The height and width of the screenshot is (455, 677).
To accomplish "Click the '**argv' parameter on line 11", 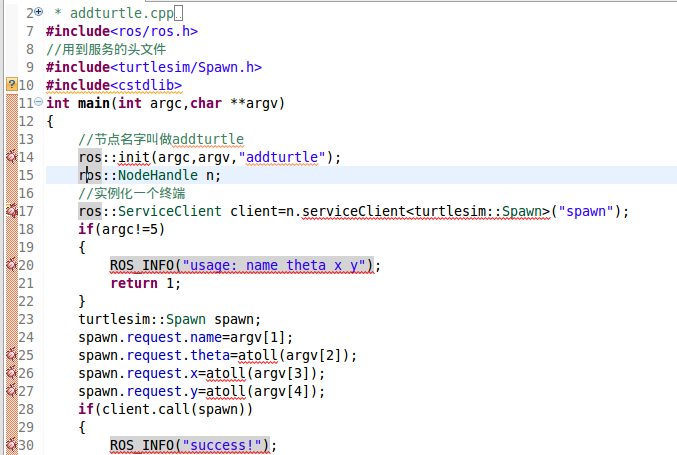I will 253,103.
